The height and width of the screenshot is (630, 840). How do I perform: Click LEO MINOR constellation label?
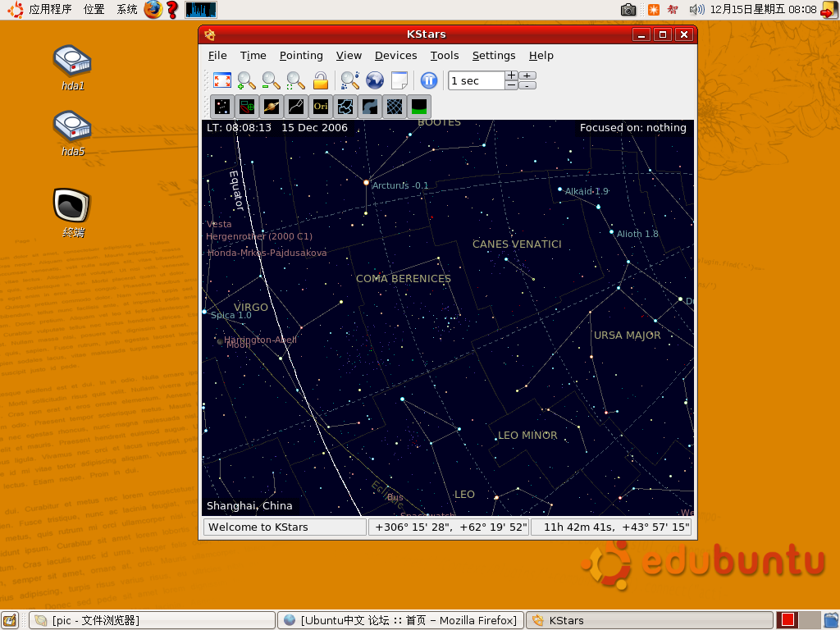[527, 436]
